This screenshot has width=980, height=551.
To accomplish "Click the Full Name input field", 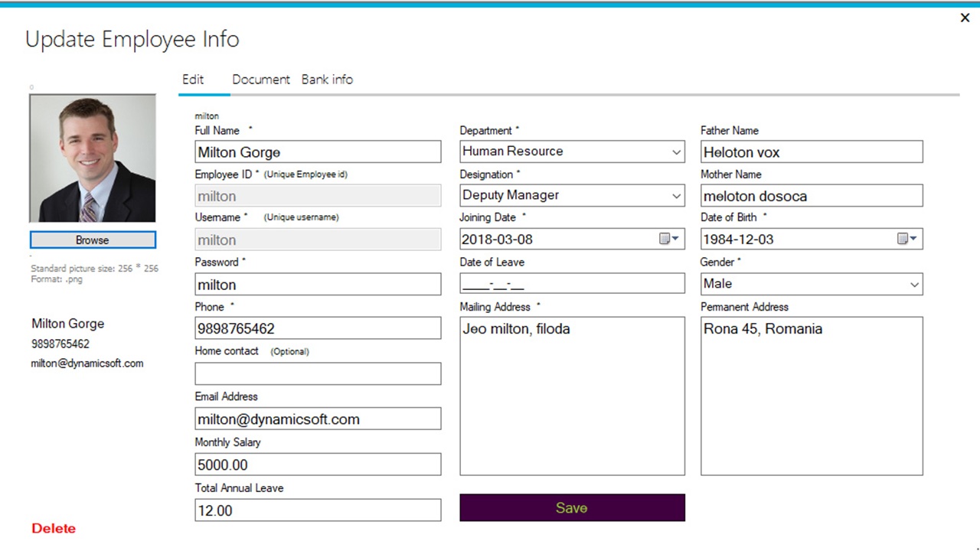I will tap(318, 152).
